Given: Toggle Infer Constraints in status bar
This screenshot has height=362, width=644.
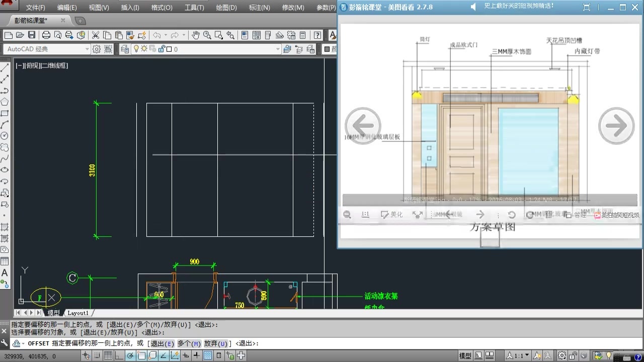Looking at the screenshot, I should 86,356.
